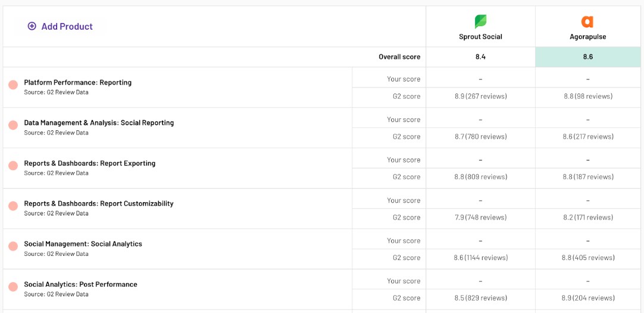Click the plus circle icon beside Add Product

click(32, 26)
